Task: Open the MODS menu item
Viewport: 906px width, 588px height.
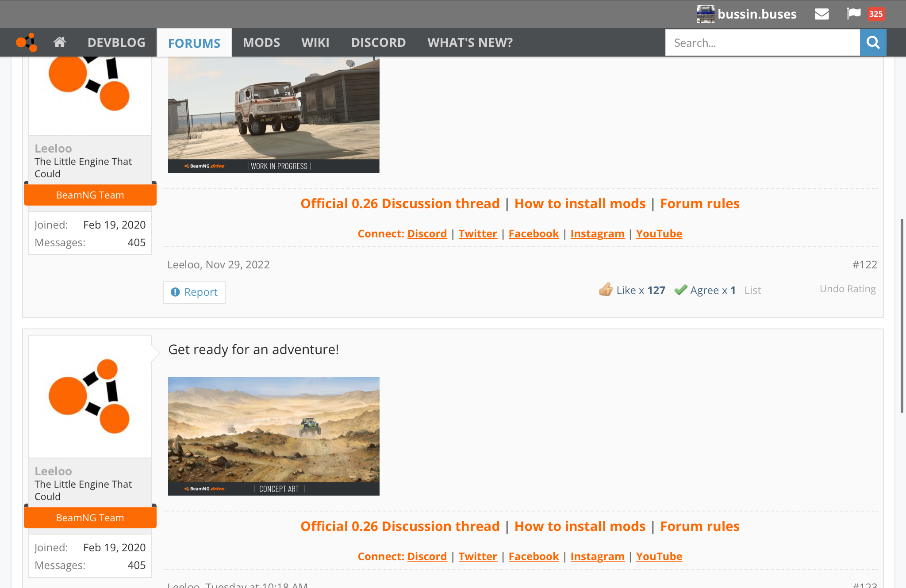Action: pos(261,42)
